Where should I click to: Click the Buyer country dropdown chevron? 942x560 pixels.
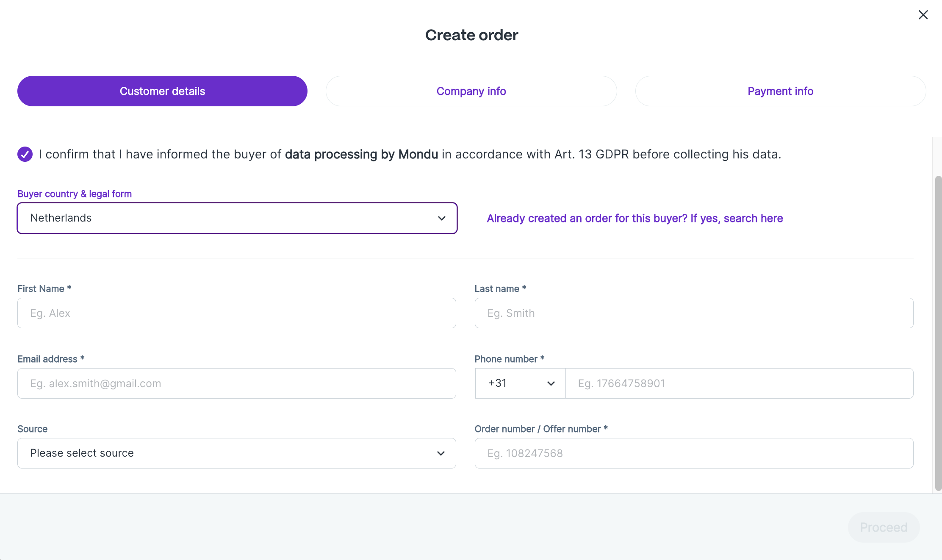pos(442,218)
